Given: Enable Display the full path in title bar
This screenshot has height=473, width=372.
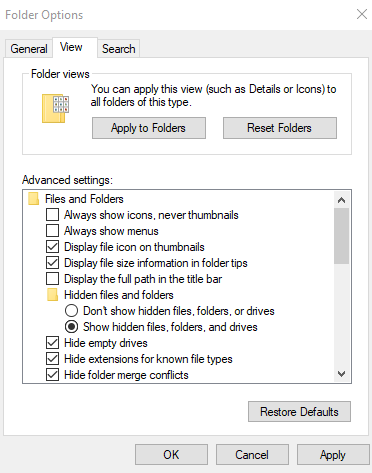Looking at the screenshot, I should pyautogui.click(x=52, y=279).
